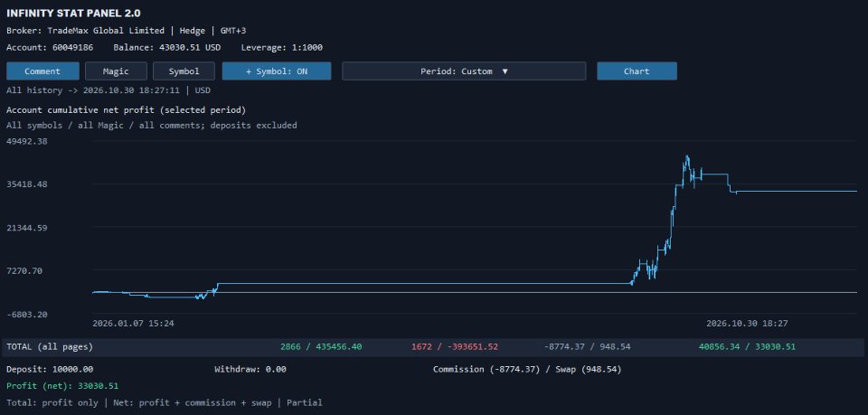Click the 2866 / 435456.40 winning total
The width and height of the screenshot is (868, 415).
[x=321, y=347]
